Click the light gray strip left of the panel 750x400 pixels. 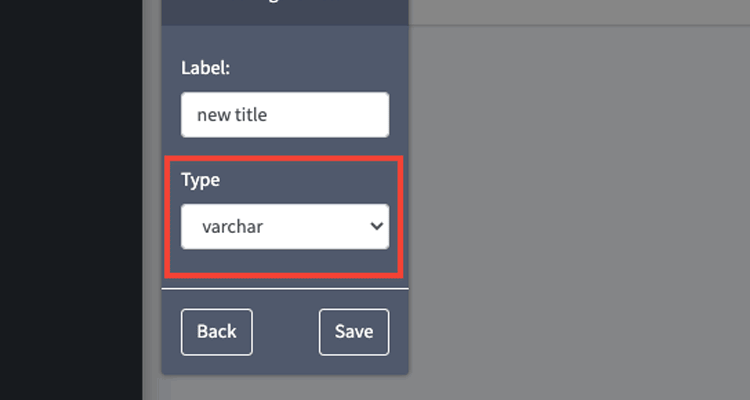pyautogui.click(x=151, y=200)
